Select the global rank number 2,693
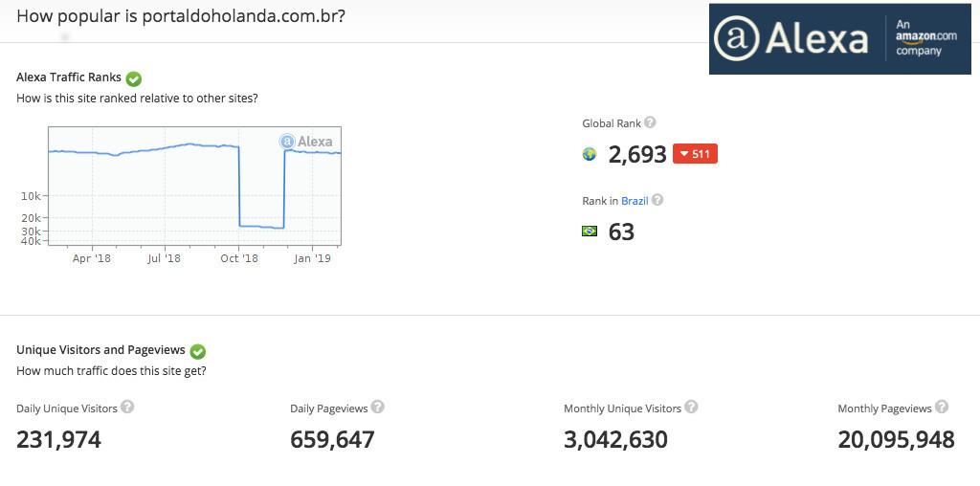Viewport: 980px width, 486px height. pos(637,154)
